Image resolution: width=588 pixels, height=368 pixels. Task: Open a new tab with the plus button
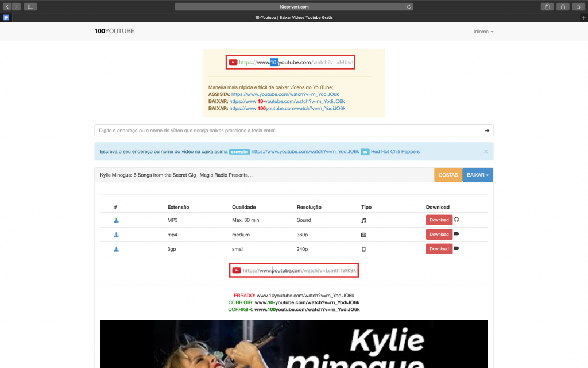583,17
